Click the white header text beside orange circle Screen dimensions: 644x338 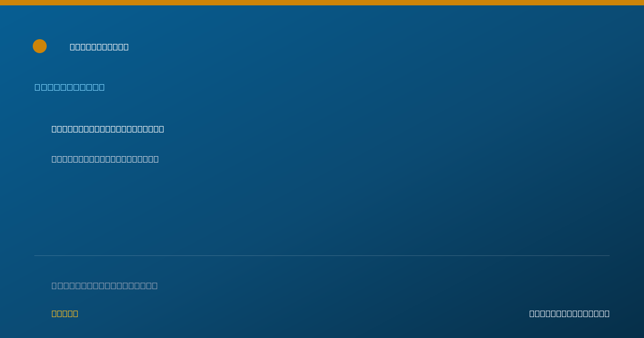point(99,47)
